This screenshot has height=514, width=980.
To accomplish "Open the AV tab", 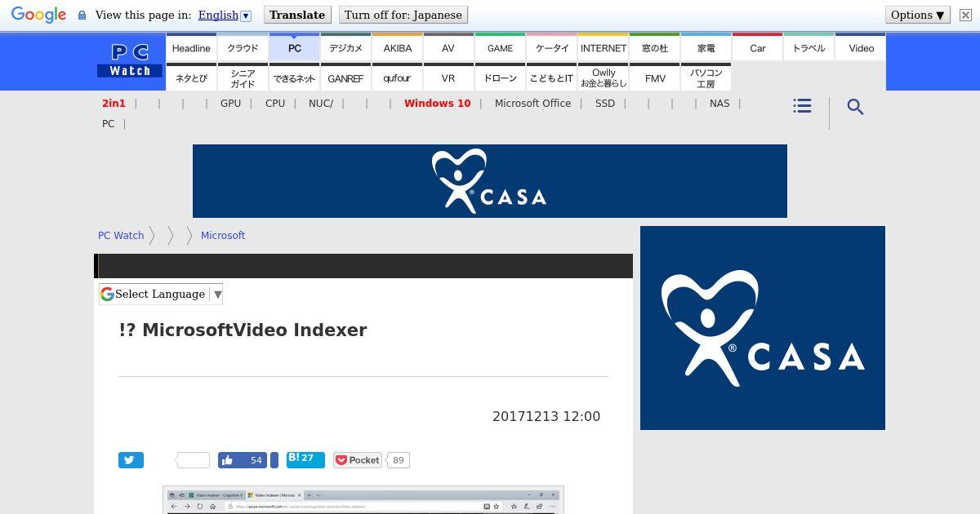I will pos(448,47).
